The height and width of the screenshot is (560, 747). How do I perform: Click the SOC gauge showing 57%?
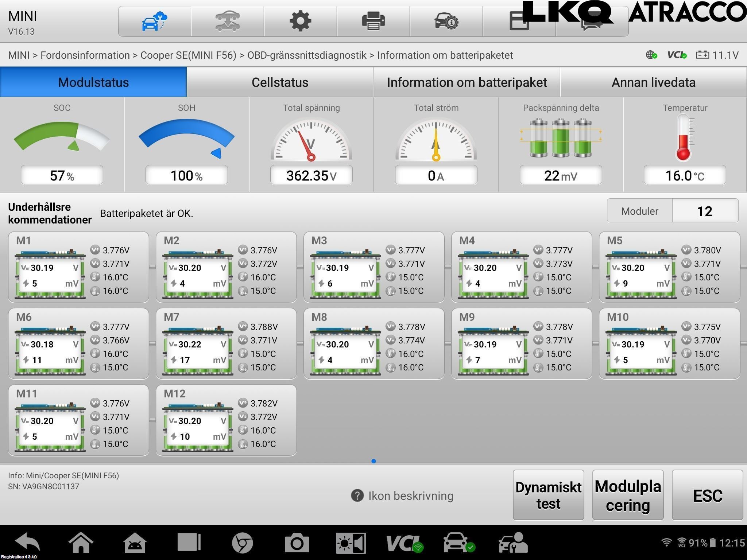[62, 146]
